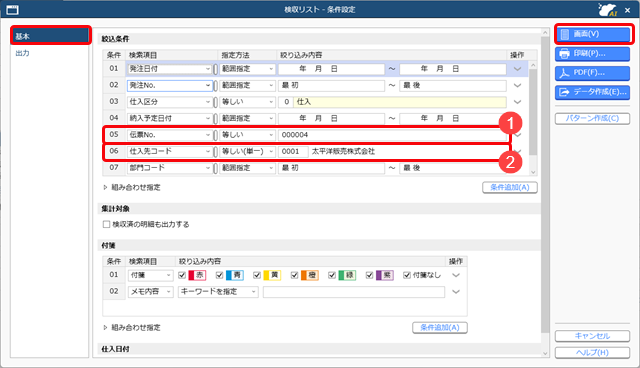Open the 基本 tab in sidebar
The width and height of the screenshot is (640, 368).
point(50,36)
